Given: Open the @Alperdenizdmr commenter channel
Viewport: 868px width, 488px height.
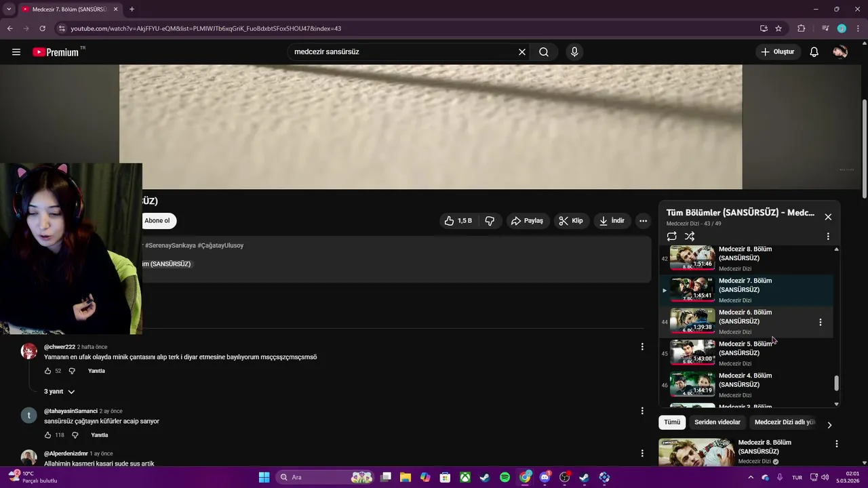Looking at the screenshot, I should (x=66, y=453).
